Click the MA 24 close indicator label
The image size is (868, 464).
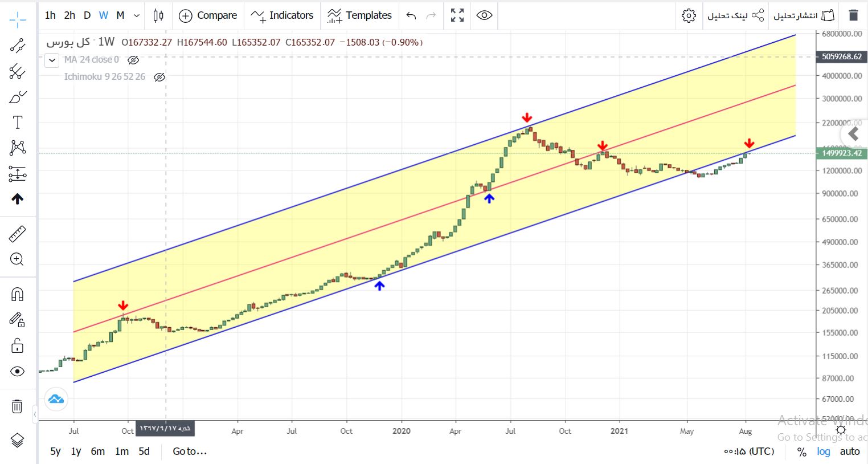click(x=92, y=60)
